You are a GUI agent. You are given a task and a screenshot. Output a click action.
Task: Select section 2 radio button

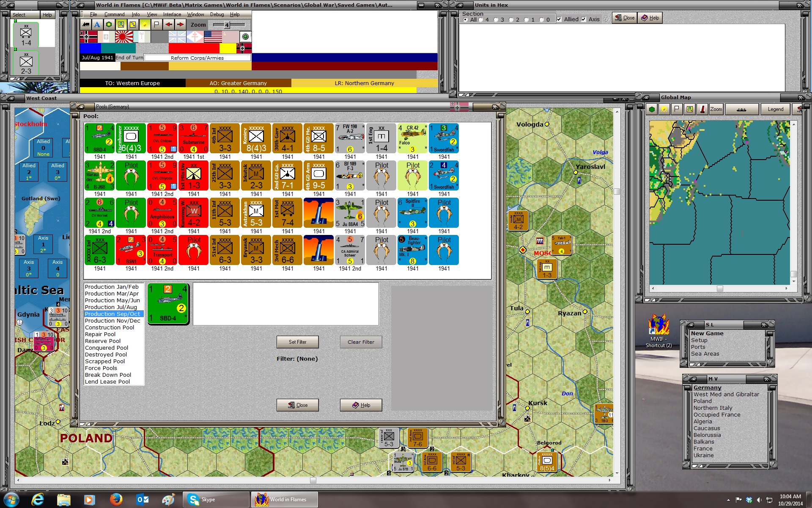point(511,20)
